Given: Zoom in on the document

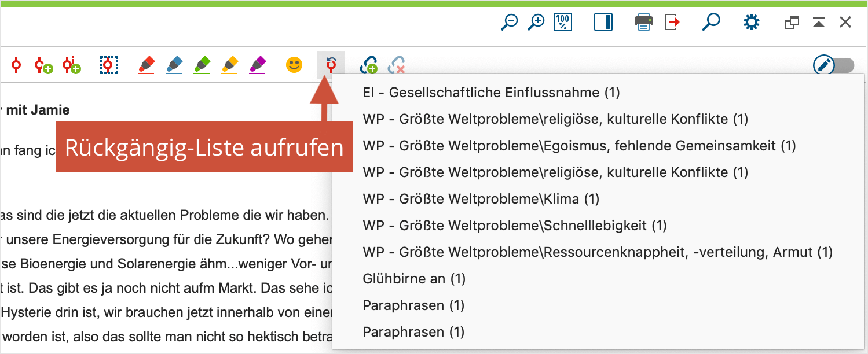Looking at the screenshot, I should click(536, 23).
